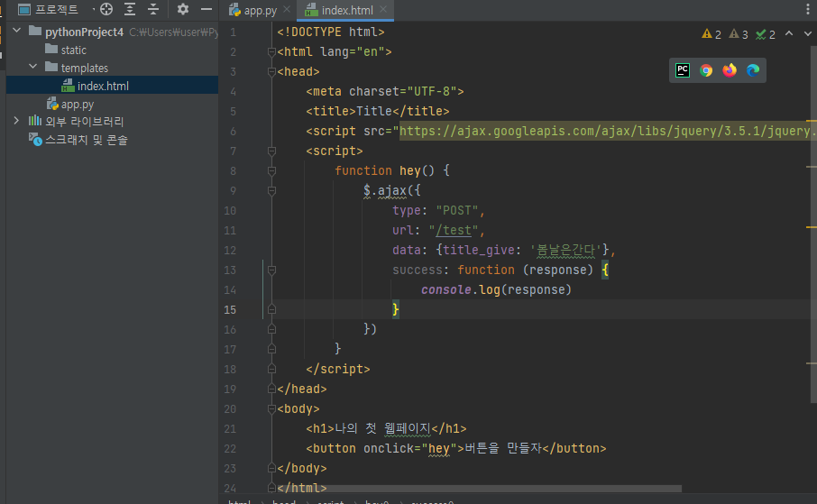The image size is (817, 504).
Task: Collapse the templates folder
Action: (32, 67)
